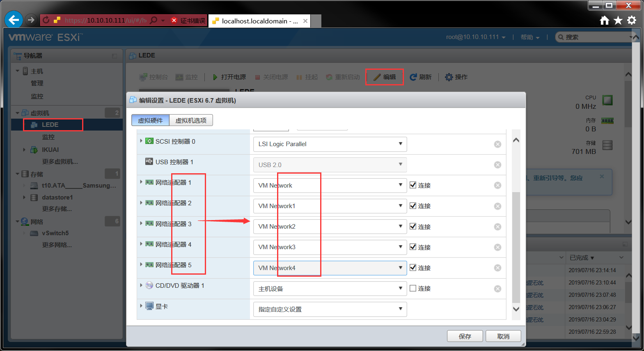Image resolution: width=644 pixels, height=351 pixels.
Task: Open VM Network4 dropdown for adapter 5
Action: [330, 268]
